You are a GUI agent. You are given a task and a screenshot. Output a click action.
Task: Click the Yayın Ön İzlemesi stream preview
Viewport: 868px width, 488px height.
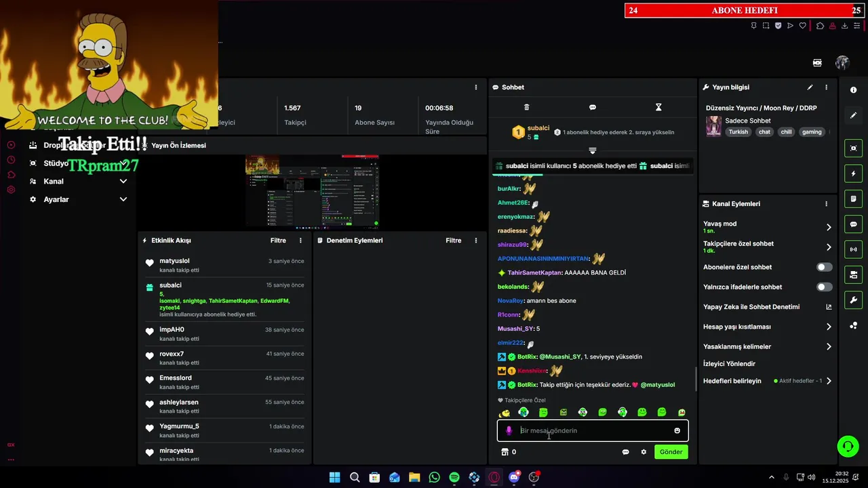(312, 192)
